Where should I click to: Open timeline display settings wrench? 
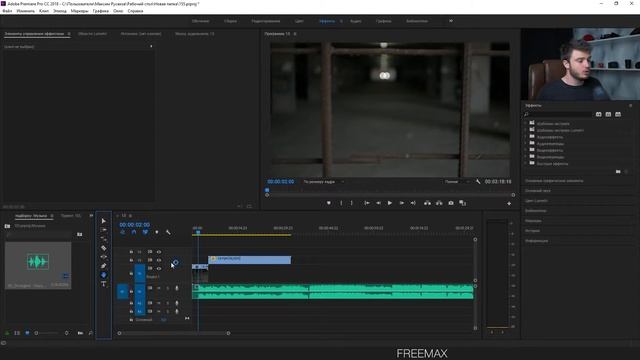click(168, 232)
